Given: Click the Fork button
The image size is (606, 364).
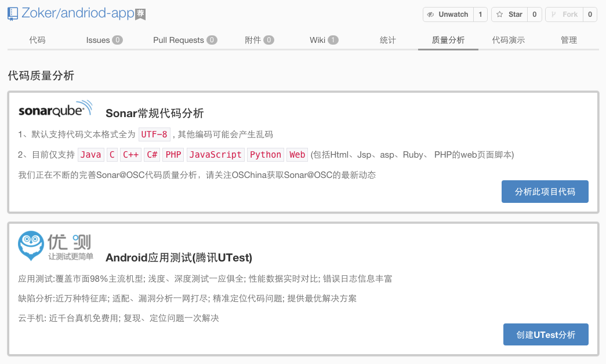Looking at the screenshot, I should point(564,14).
